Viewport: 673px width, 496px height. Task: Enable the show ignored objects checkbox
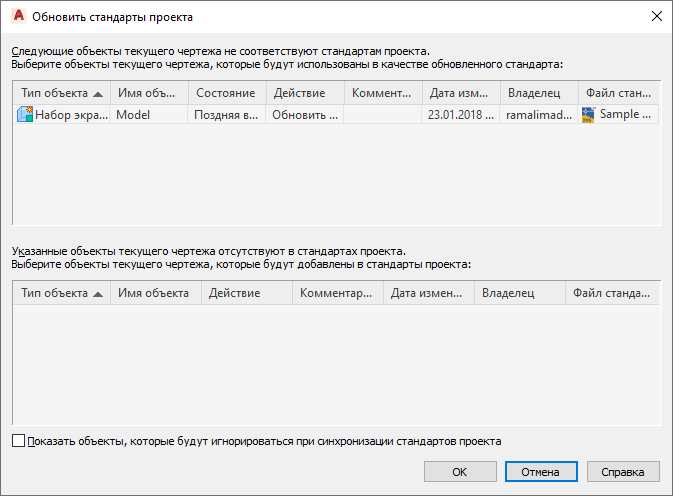(19, 440)
